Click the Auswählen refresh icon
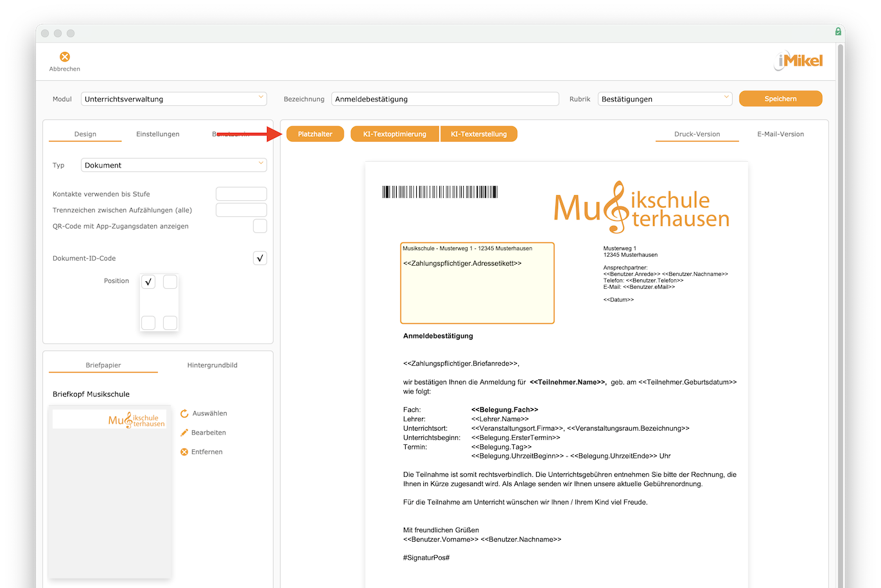This screenshot has height=588, width=881. coord(184,413)
